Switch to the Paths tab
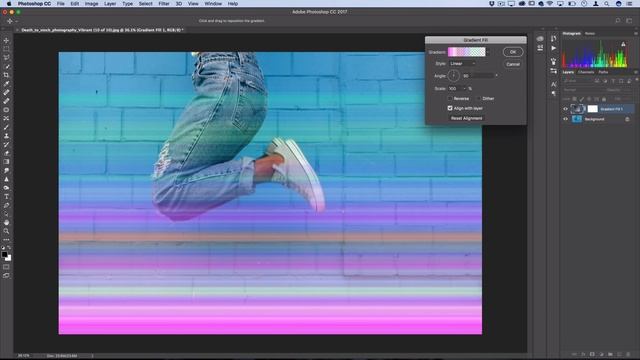Viewport: 640px width, 360px height. click(x=603, y=72)
